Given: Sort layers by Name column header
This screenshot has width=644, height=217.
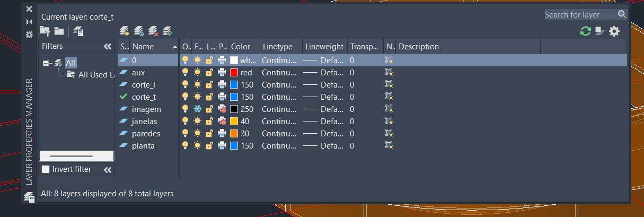Looking at the screenshot, I should pos(150,47).
